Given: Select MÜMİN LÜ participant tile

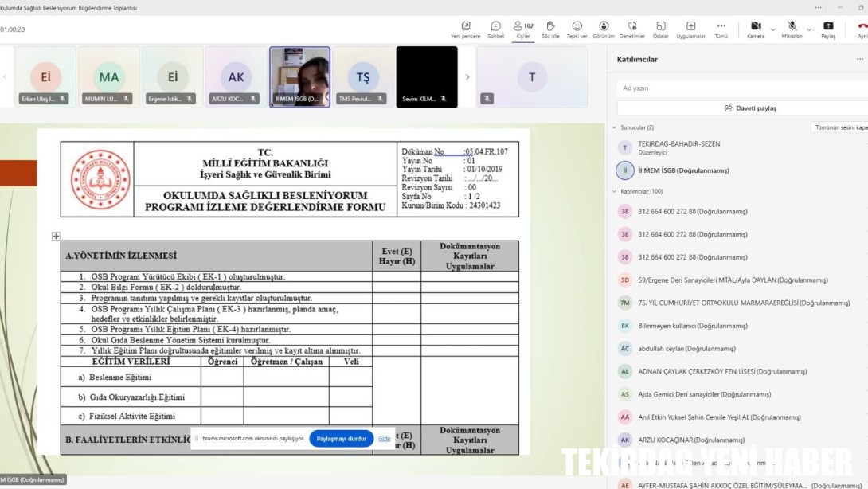Looking at the screenshot, I should click(109, 77).
